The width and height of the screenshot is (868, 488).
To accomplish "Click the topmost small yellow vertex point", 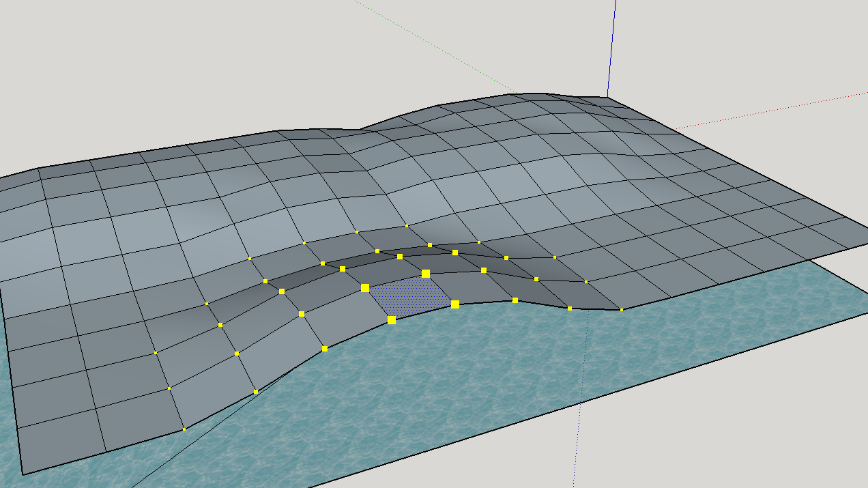I will tap(407, 226).
